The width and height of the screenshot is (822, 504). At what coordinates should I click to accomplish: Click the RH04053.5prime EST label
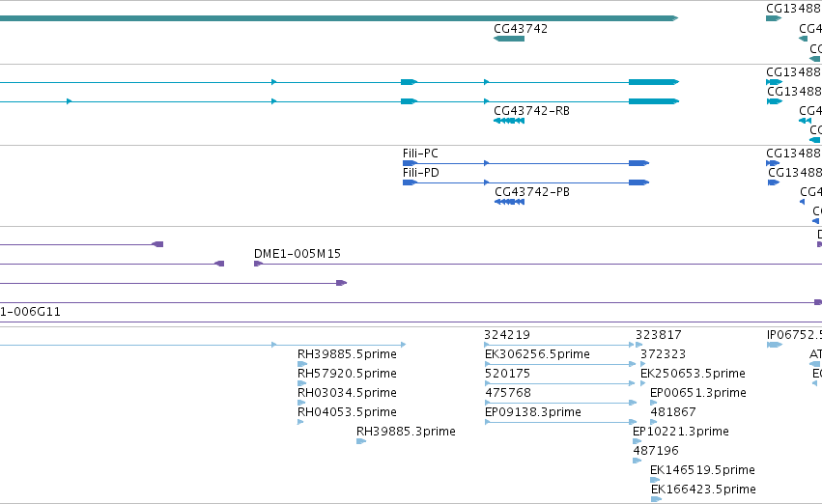click(x=347, y=412)
